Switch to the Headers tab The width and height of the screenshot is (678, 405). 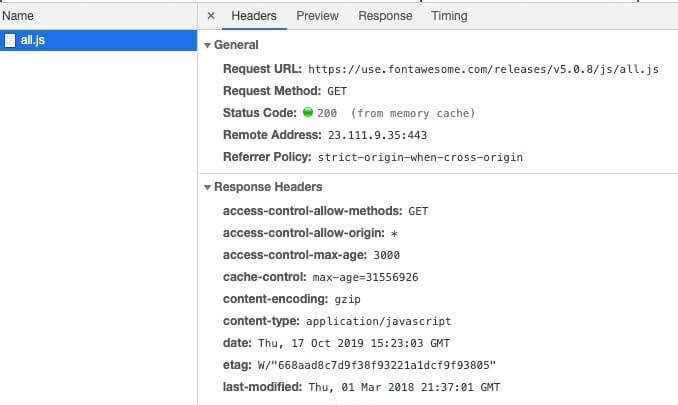click(x=254, y=16)
